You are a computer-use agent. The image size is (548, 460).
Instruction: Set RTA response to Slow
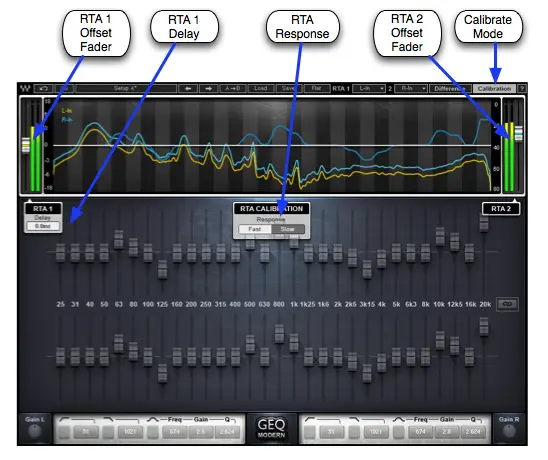point(288,229)
